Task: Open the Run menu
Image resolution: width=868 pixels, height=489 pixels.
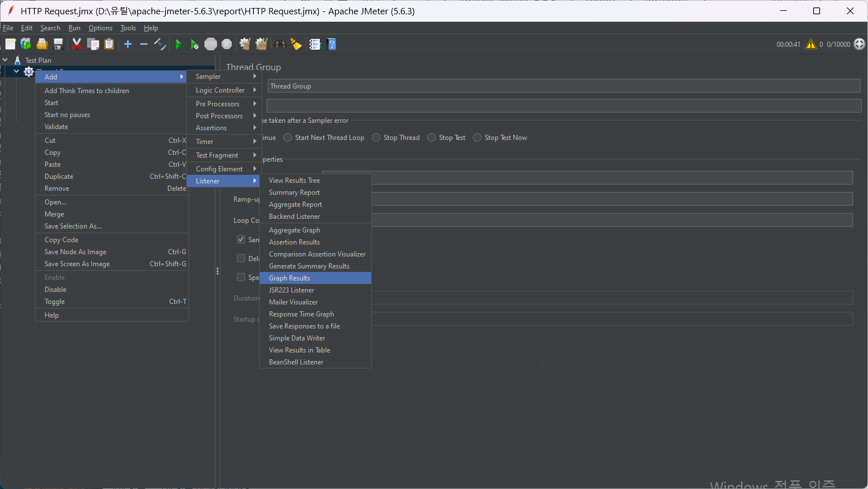Action: coord(74,28)
